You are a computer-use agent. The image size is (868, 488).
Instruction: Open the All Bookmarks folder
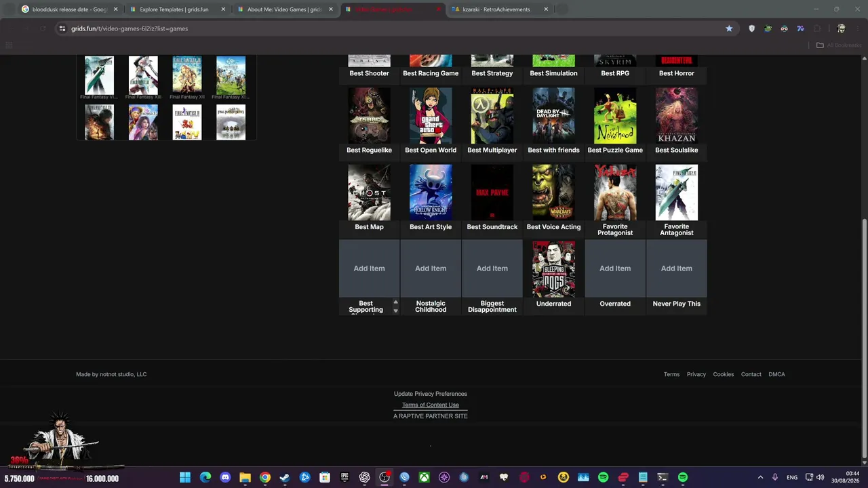pos(839,45)
